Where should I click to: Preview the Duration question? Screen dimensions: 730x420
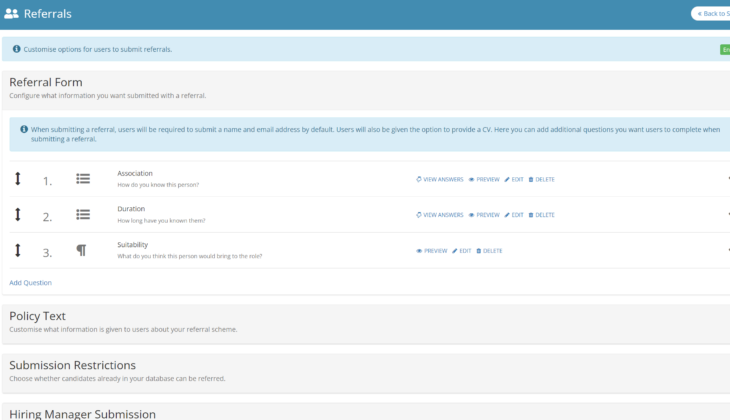[x=484, y=215]
